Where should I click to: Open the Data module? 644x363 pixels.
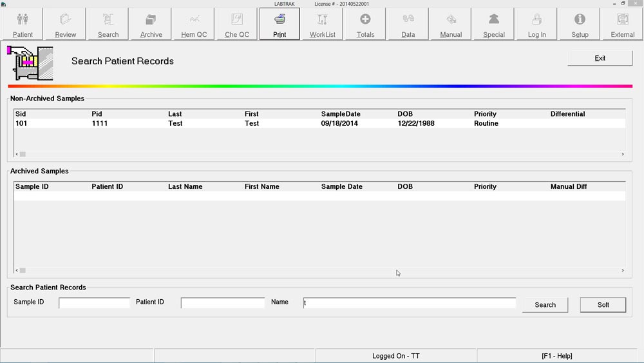408,25
